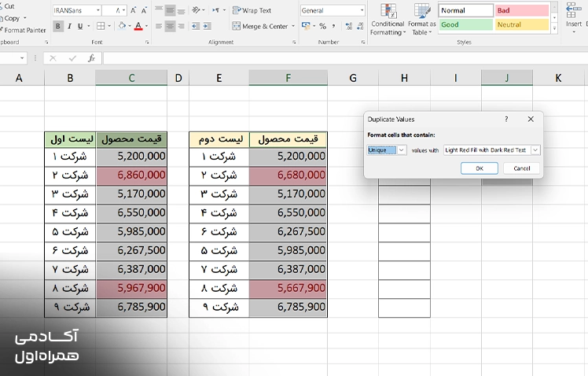Click Increase Indent icon
This screenshot has height=376, width=588.
point(207,26)
